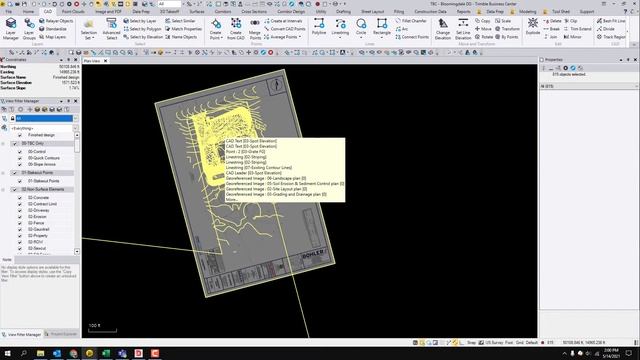Close the Plan View tab
Image resolution: width=640 pixels, height=360 pixels.
click(x=105, y=61)
